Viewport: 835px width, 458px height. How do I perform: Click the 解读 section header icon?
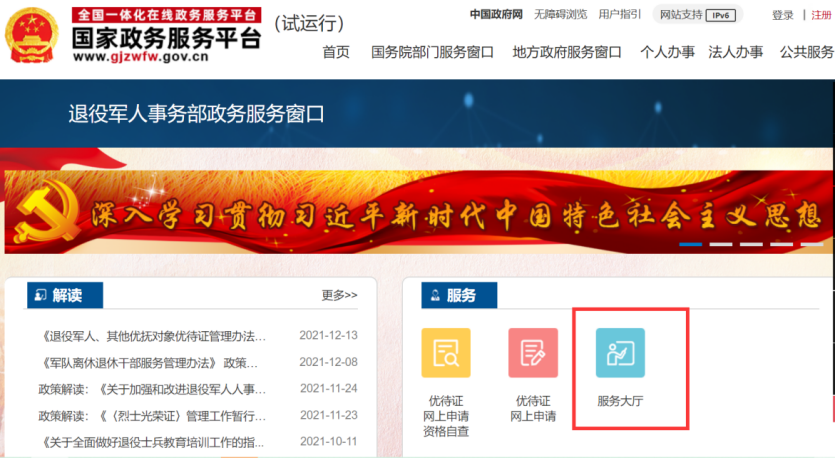[x=40, y=295]
